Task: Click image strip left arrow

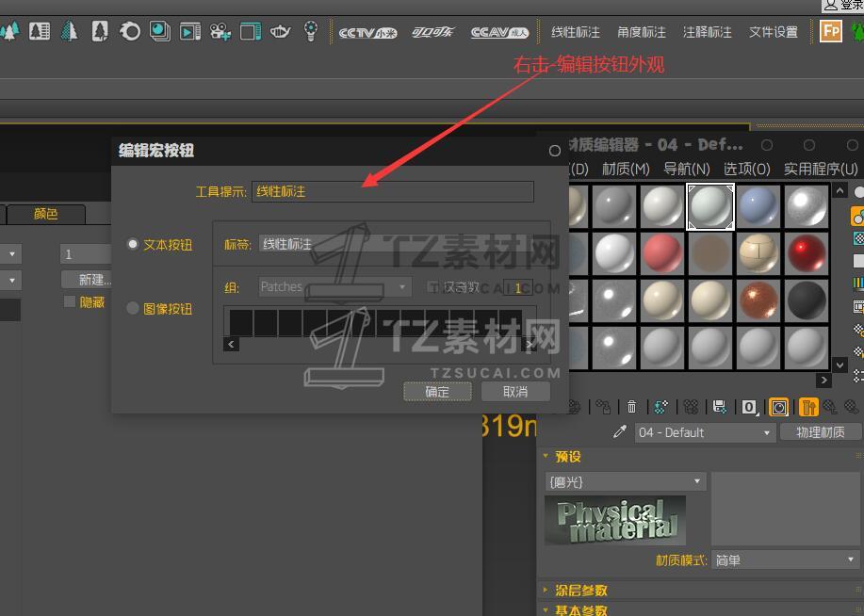Action: click(232, 345)
